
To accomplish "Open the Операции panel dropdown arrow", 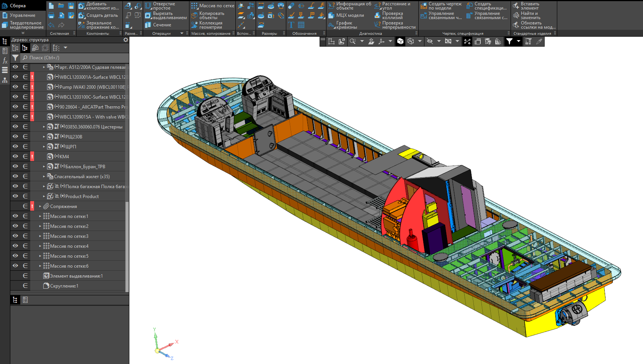I will click(182, 34).
